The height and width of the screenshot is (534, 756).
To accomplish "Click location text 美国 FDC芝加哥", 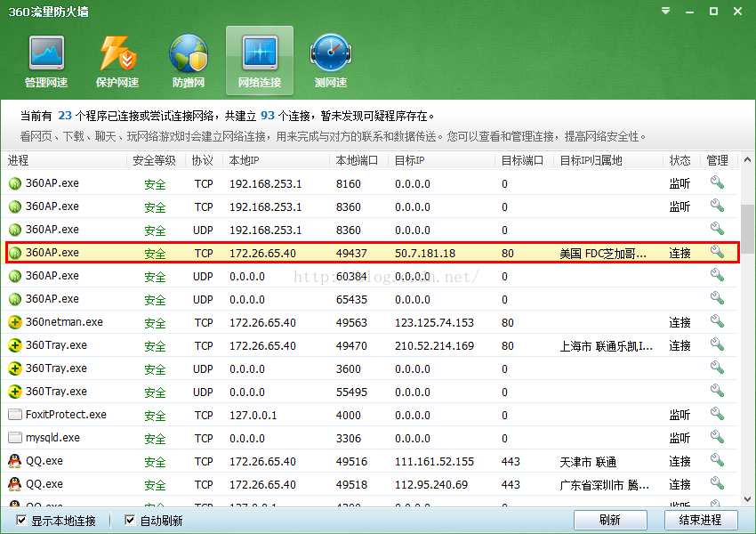I will pos(603,254).
